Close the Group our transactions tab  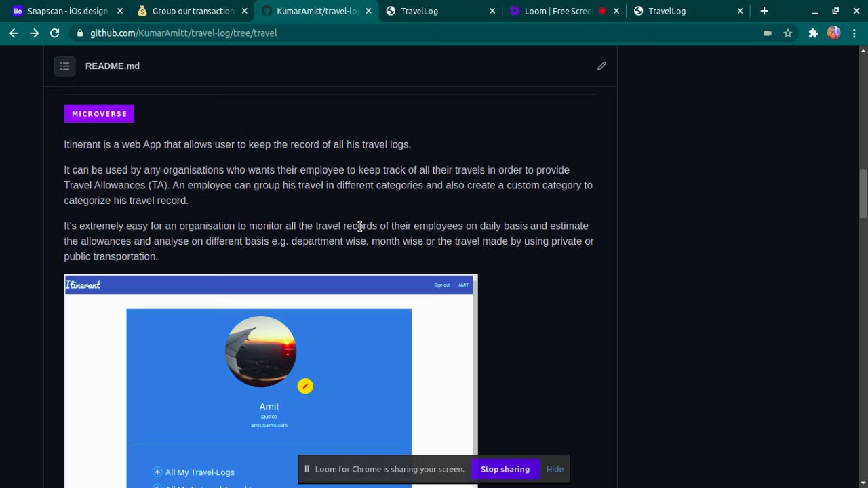[x=244, y=11]
